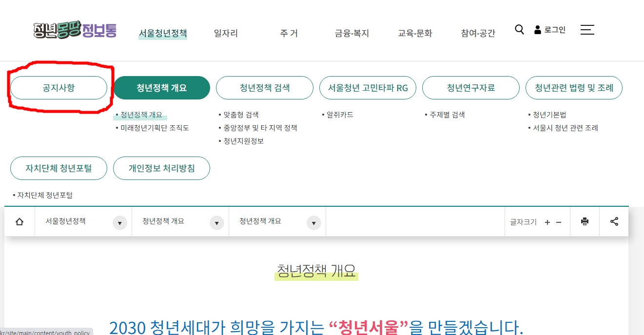Click the print icon on the breadcrumb bar
The image size is (644, 335).
(585, 221)
